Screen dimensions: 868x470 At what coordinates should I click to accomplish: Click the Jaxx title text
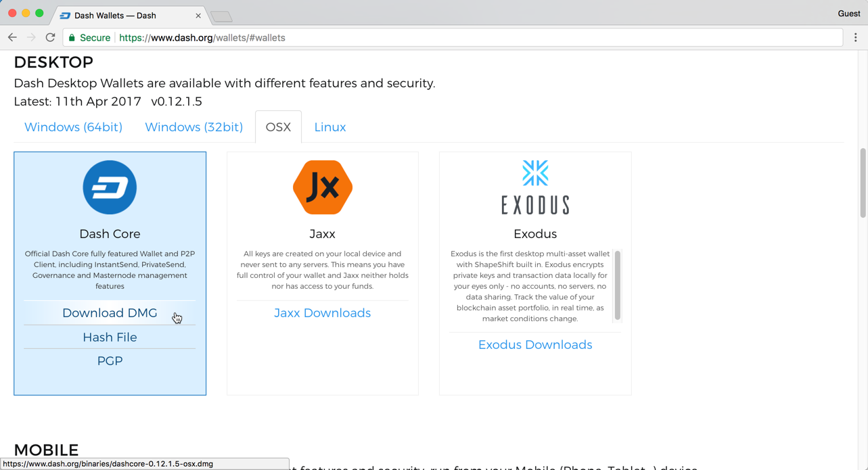323,234
